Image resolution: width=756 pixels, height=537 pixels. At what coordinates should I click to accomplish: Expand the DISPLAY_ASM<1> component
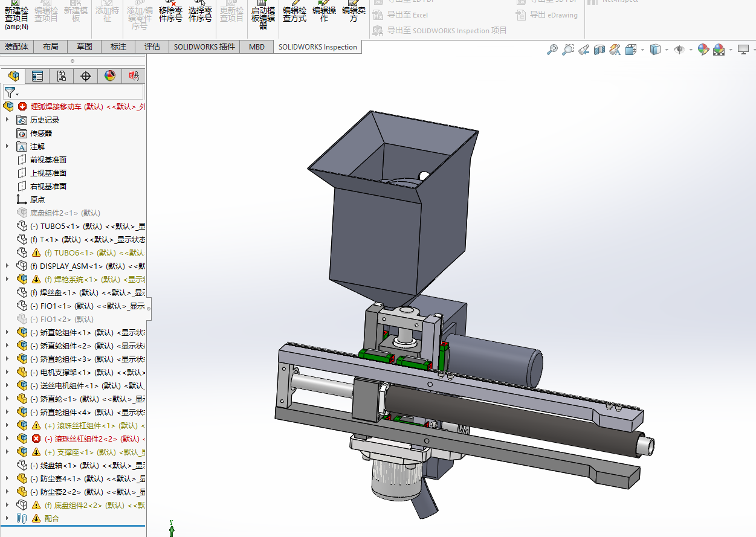tap(8, 266)
